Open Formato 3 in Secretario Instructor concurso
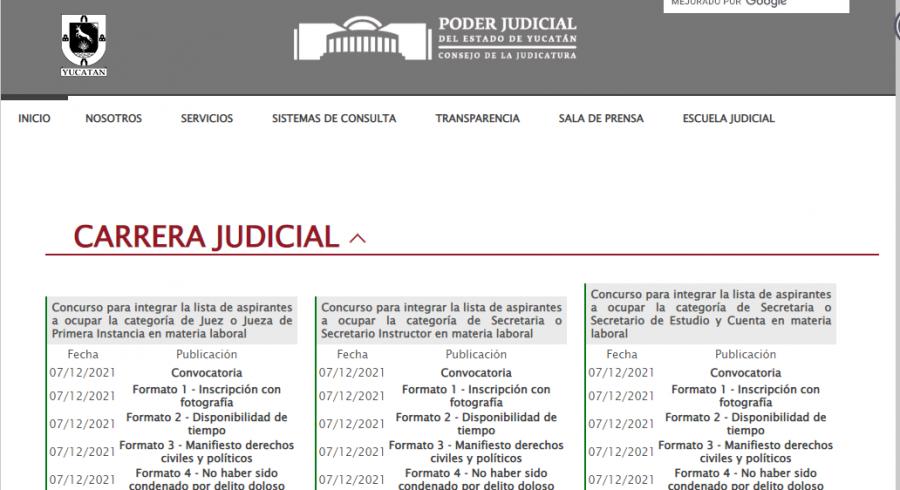The width and height of the screenshot is (900, 490). coord(476,452)
